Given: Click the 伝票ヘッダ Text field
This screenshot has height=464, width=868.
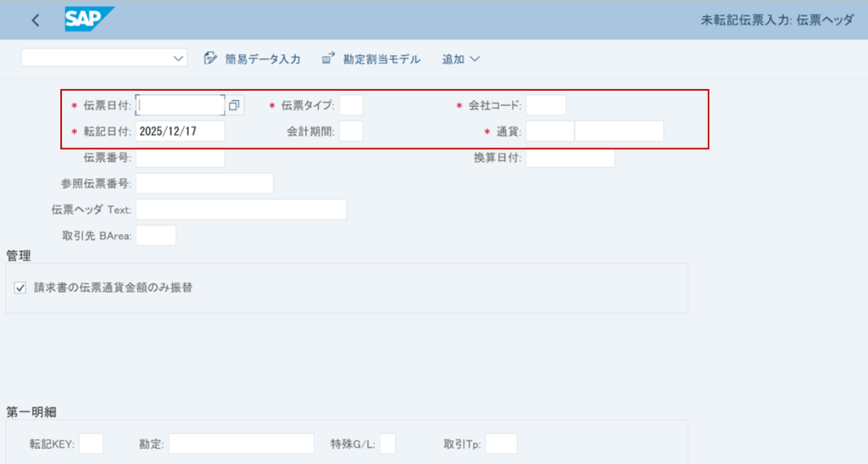Looking at the screenshot, I should coord(241,210).
